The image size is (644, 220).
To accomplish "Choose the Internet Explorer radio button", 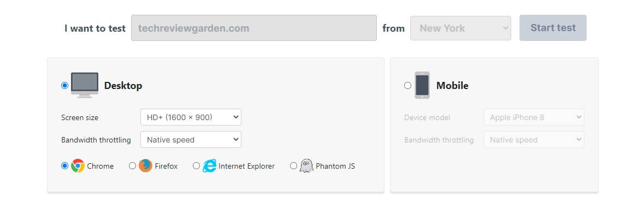I will point(196,166).
